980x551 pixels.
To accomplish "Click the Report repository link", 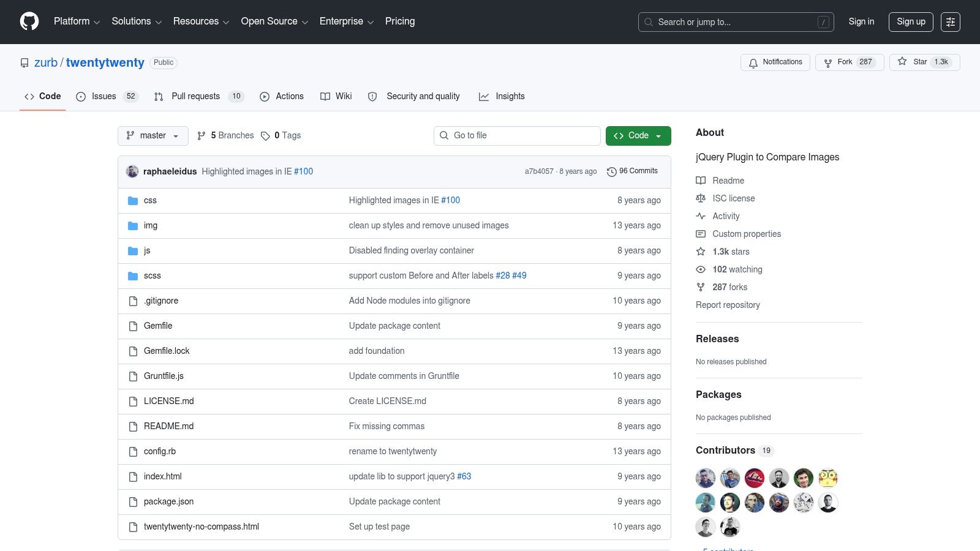I will point(728,305).
